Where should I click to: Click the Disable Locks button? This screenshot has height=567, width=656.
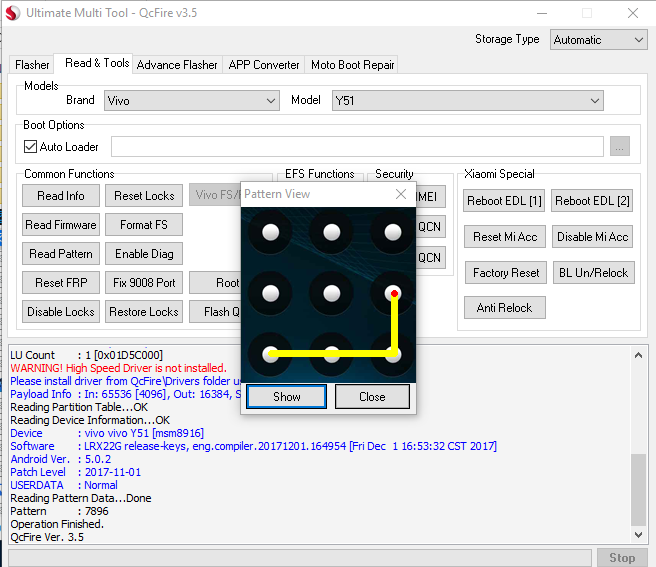(61, 312)
